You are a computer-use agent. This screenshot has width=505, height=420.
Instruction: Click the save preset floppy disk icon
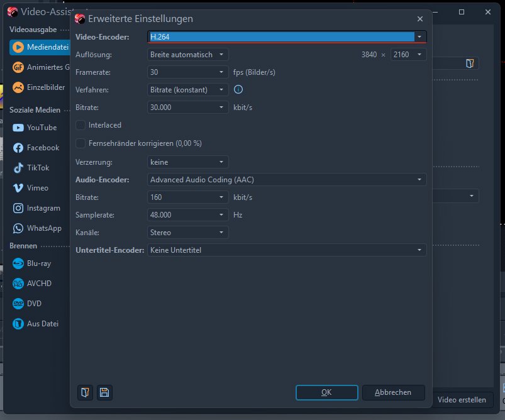(104, 392)
